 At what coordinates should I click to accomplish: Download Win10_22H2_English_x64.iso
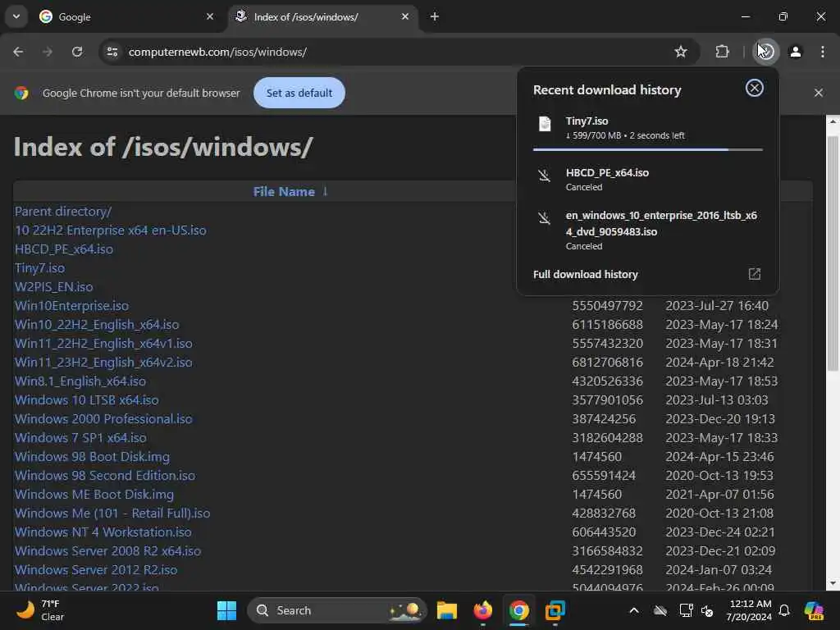click(97, 325)
